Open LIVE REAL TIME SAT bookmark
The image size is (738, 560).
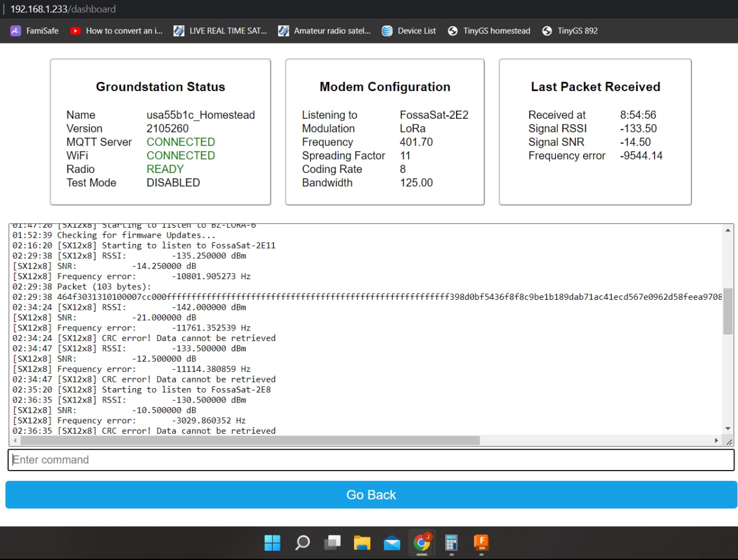click(220, 31)
